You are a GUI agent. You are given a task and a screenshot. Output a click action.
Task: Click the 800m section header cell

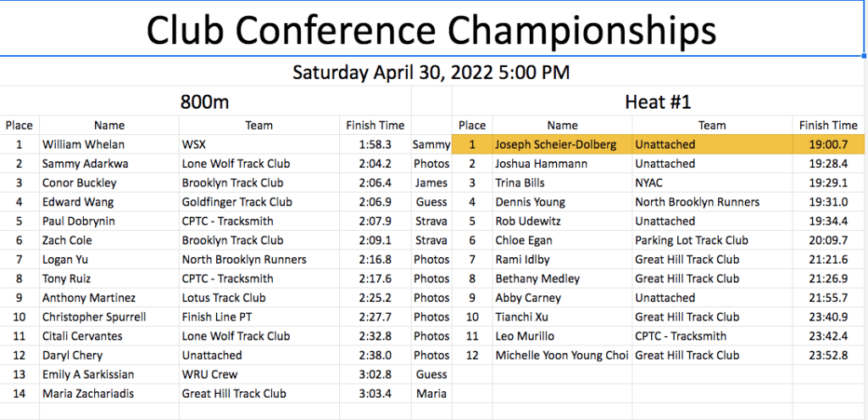[x=205, y=102]
